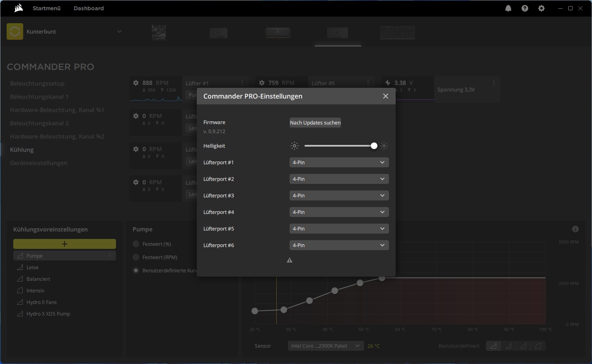
Task: Open the Lüfterport #1 dropdown
Action: pos(339,162)
